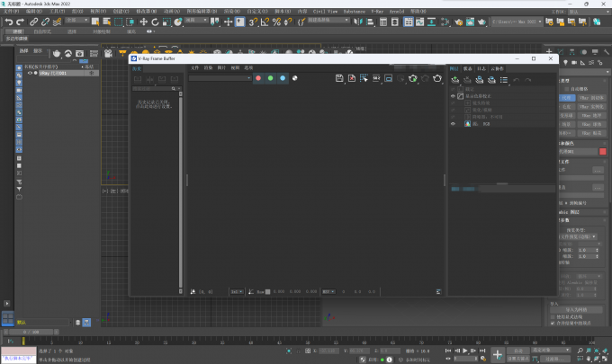612x364 pixels.
Task: Open Create tab plus icon in command panel
Action: (549, 51)
